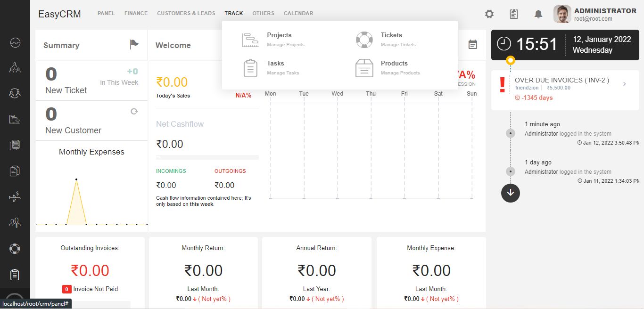Click the Monthly Return ₹0.00 amount
The width and height of the screenshot is (644, 309).
coord(203,270)
